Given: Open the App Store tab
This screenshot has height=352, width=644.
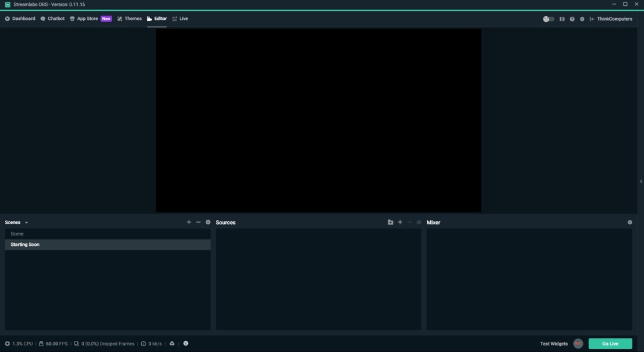Looking at the screenshot, I should pyautogui.click(x=84, y=19).
